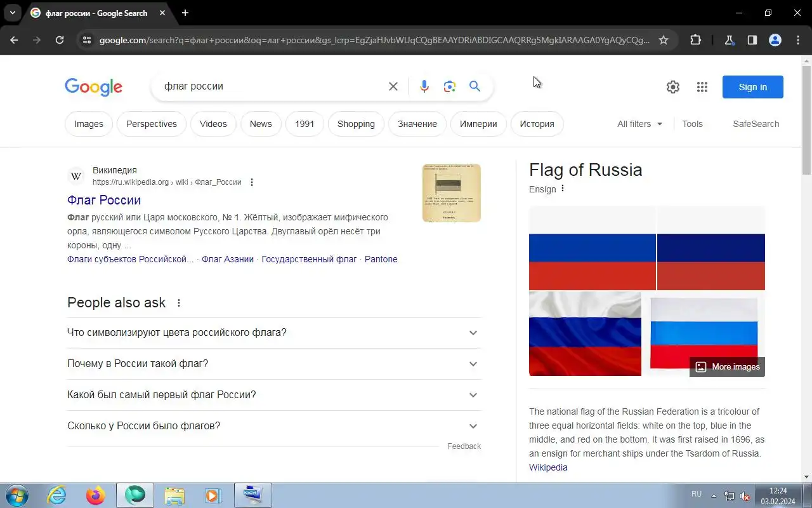Switch to Shopping results

click(356, 124)
